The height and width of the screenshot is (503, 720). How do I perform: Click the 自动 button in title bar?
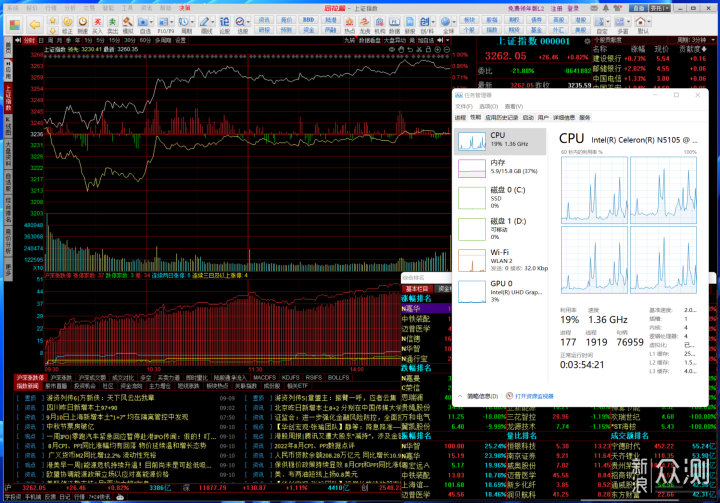click(x=638, y=8)
